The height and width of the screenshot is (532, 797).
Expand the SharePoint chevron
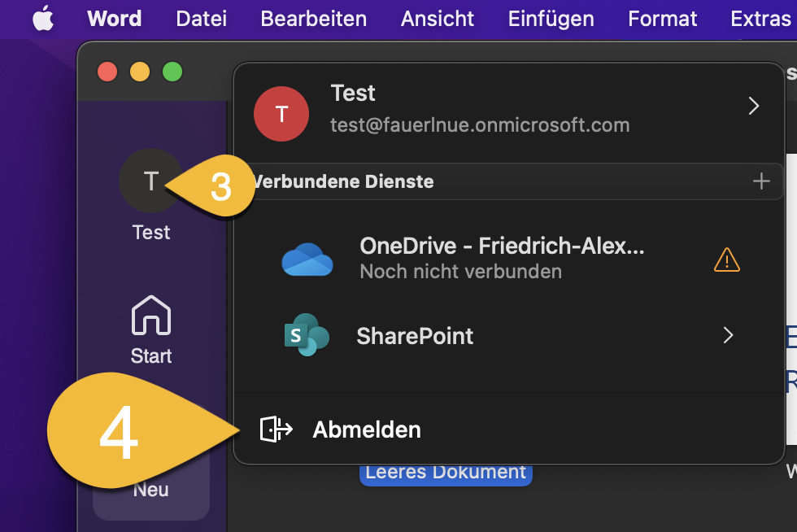728,335
